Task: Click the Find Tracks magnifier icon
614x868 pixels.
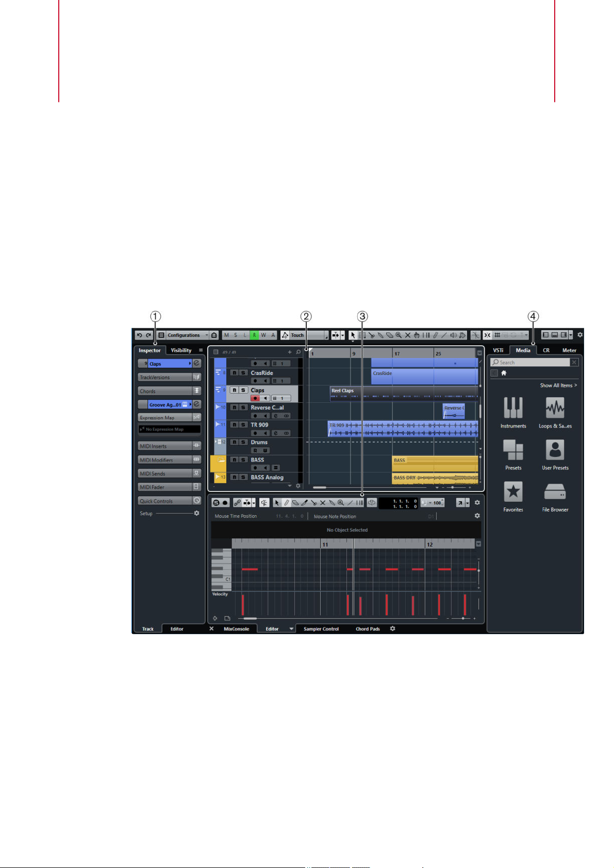Action: (x=298, y=352)
